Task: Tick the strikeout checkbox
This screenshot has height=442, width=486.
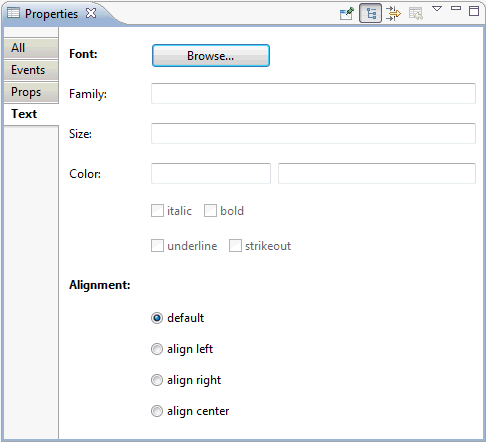Action: click(235, 246)
